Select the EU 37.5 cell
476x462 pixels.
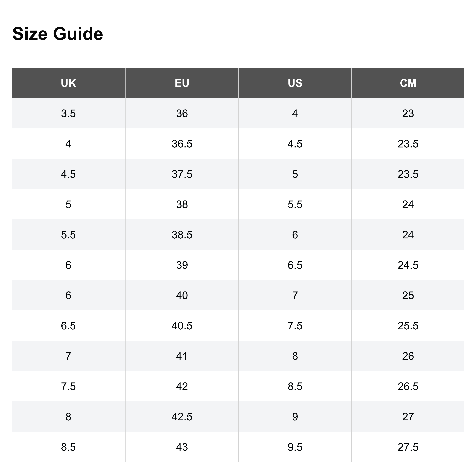182,174
